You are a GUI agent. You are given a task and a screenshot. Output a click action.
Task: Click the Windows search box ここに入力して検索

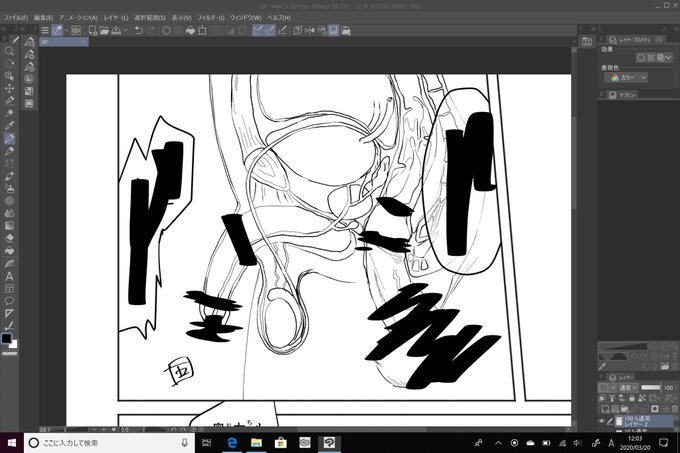pos(108,443)
